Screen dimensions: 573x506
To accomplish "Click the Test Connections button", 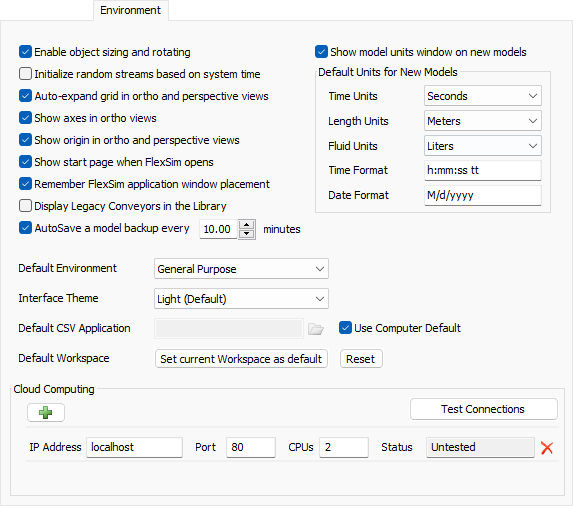I will tap(483, 409).
